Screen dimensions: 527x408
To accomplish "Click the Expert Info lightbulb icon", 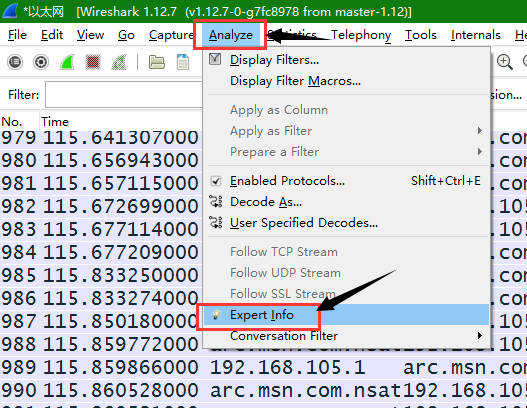I will coord(217,315).
